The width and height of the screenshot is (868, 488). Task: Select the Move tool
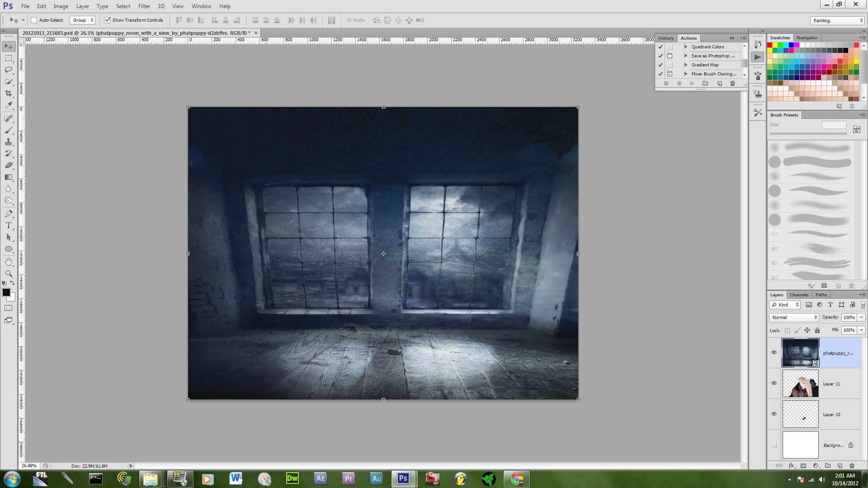[x=9, y=47]
